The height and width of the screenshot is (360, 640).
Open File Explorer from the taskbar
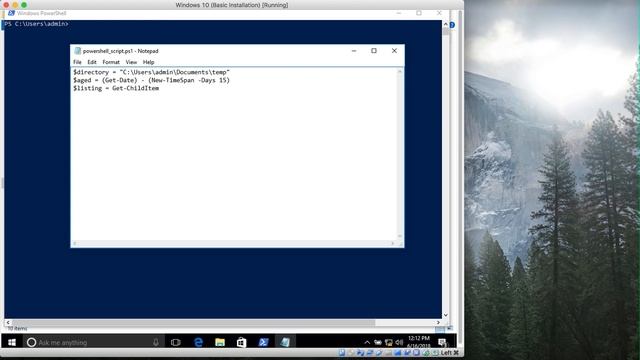[220, 342]
